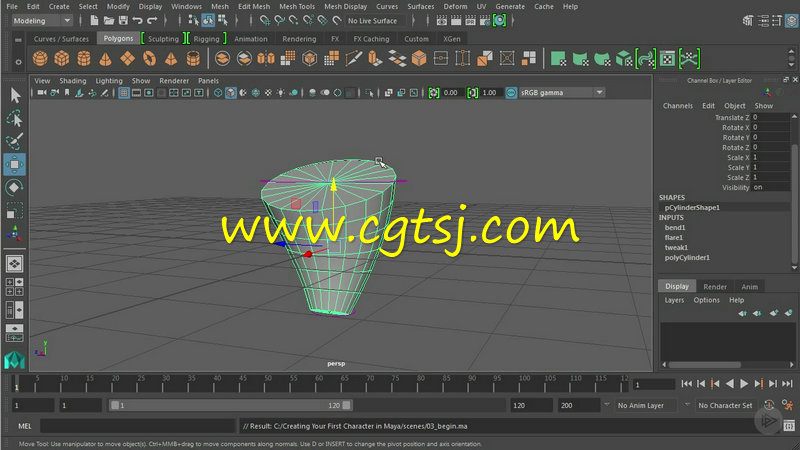Expand the flare1 input node
Screen dimensions: 800x450
[x=673, y=237]
